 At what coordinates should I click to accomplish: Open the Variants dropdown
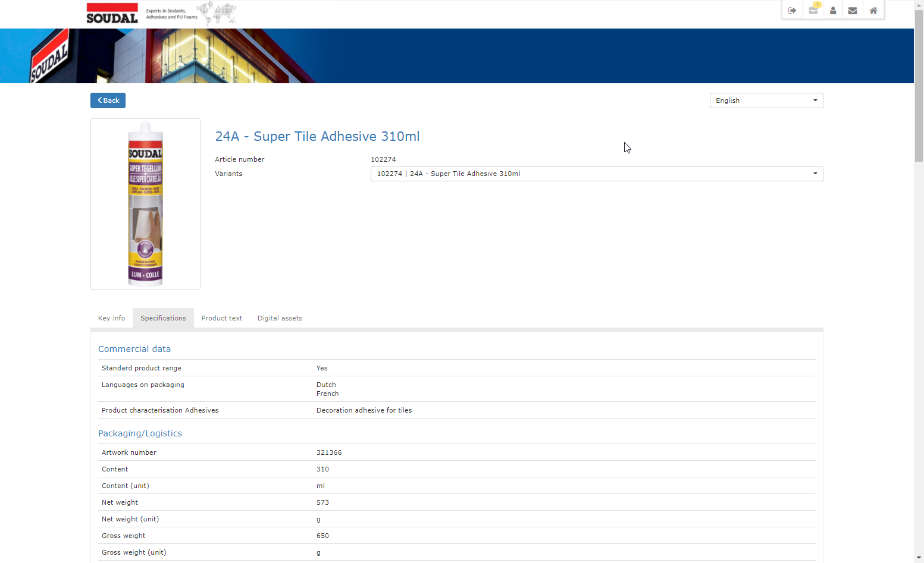[597, 174]
